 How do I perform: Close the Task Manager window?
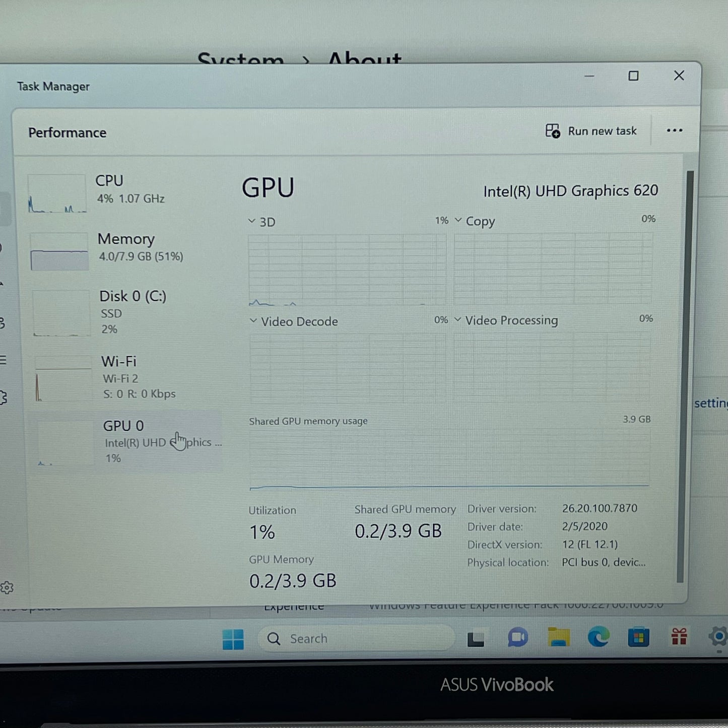[679, 75]
